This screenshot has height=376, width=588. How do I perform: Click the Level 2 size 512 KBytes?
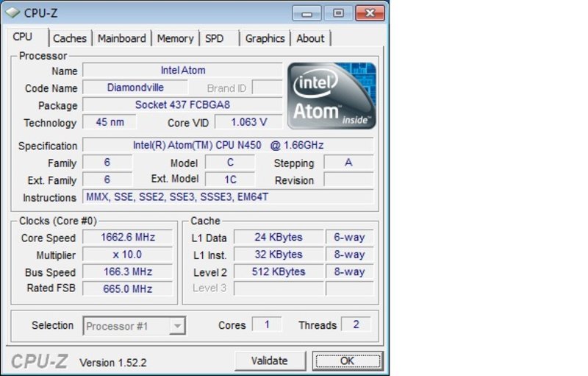pos(279,272)
